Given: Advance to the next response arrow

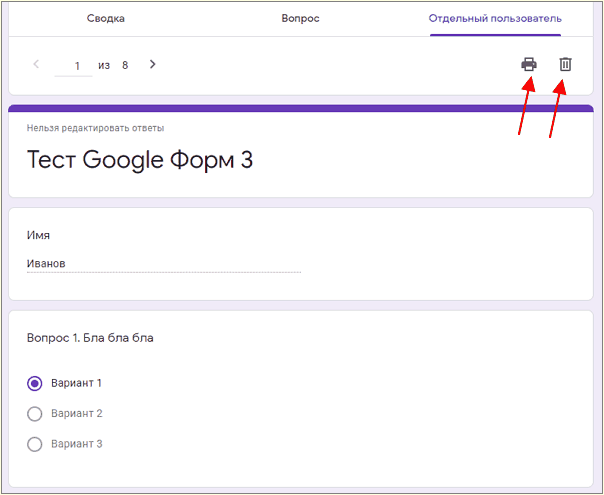Looking at the screenshot, I should [x=153, y=64].
